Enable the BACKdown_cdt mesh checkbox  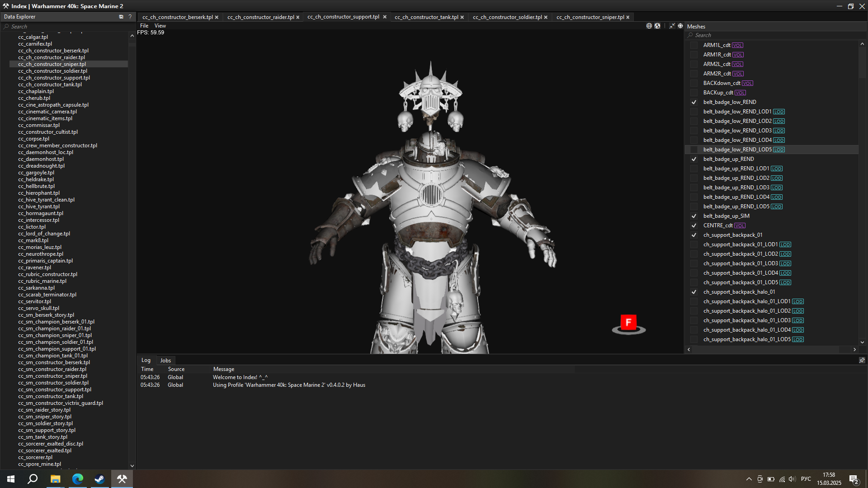694,83
